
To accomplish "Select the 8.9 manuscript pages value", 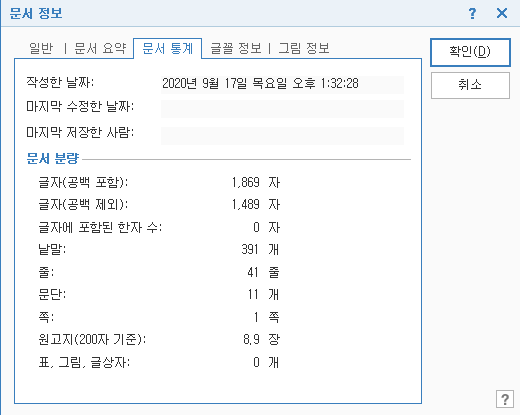I will [x=251, y=339].
